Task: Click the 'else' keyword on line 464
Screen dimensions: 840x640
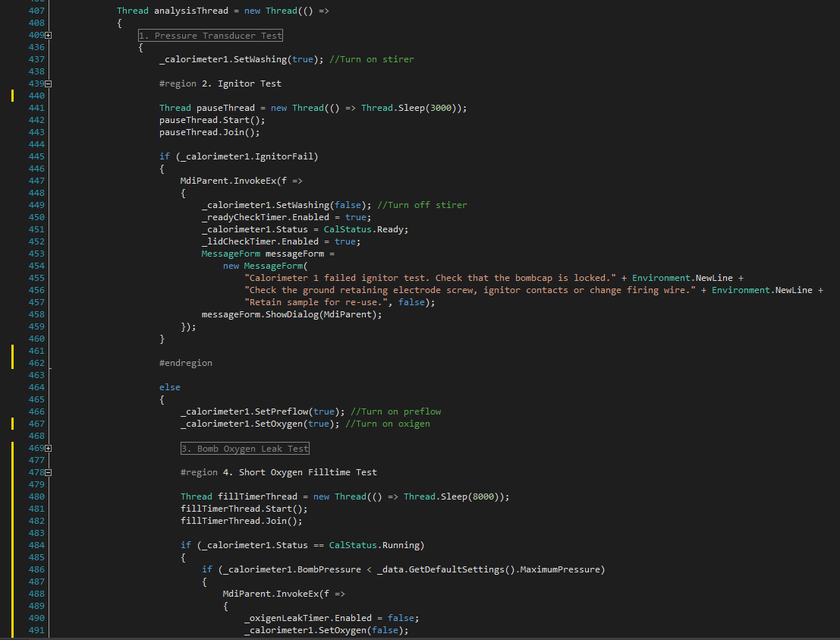Action: point(170,387)
